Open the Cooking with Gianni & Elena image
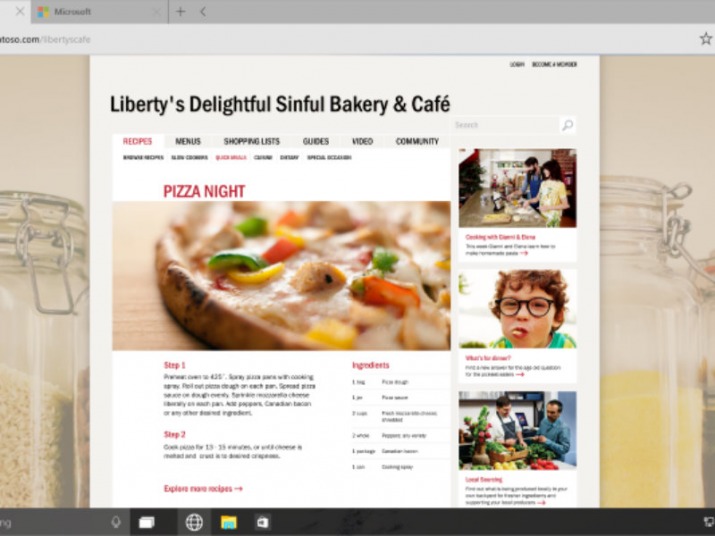This screenshot has height=536, width=715. click(x=518, y=188)
